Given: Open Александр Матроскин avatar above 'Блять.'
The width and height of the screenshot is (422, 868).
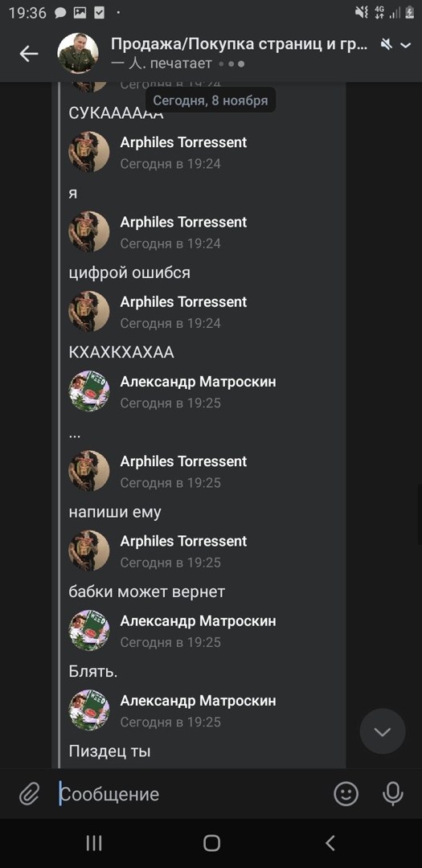Looking at the screenshot, I should tap(88, 630).
